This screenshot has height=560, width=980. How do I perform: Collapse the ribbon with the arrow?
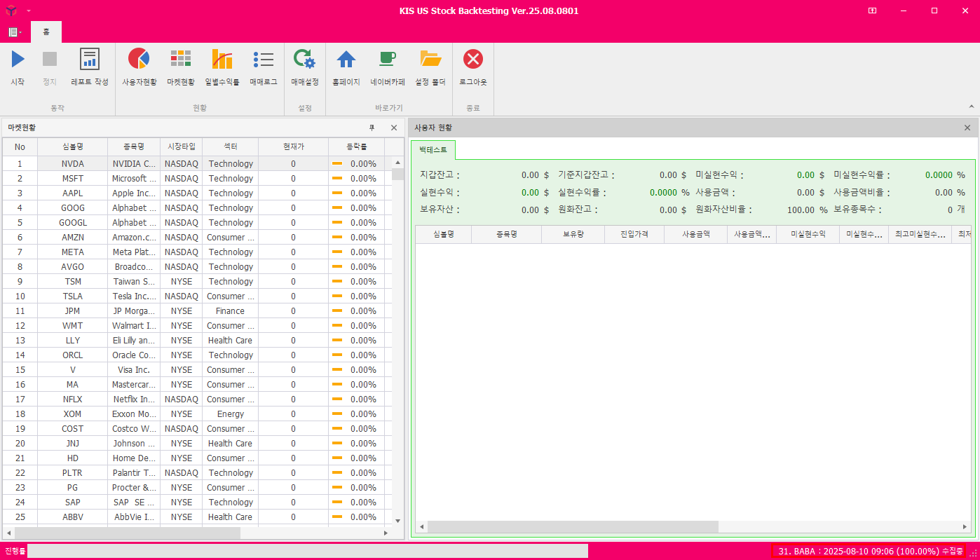[x=972, y=107]
